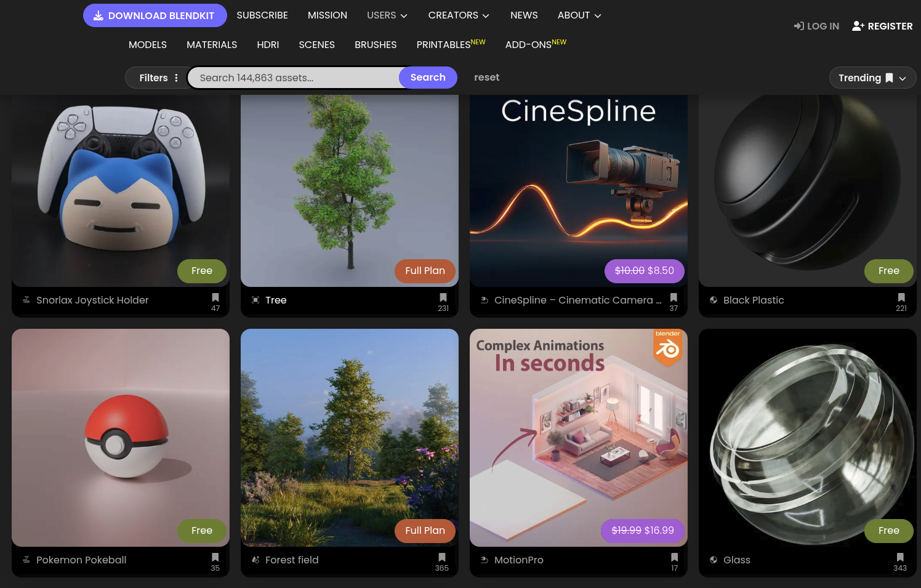The height and width of the screenshot is (588, 921).
Task: Click the bookmark icon in Trending sorter
Action: tap(889, 78)
